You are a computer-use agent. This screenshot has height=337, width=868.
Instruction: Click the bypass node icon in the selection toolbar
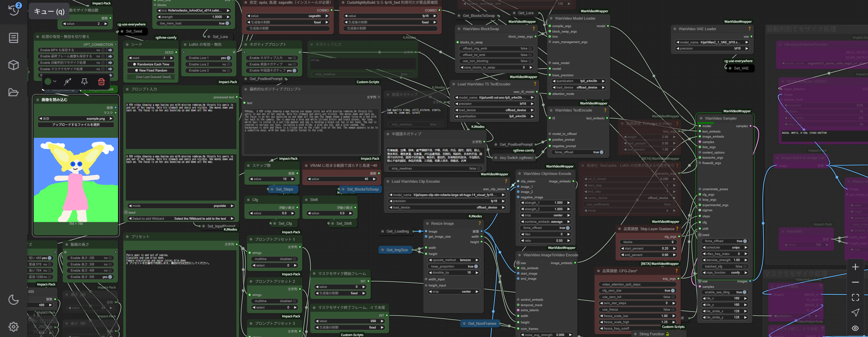(68, 81)
